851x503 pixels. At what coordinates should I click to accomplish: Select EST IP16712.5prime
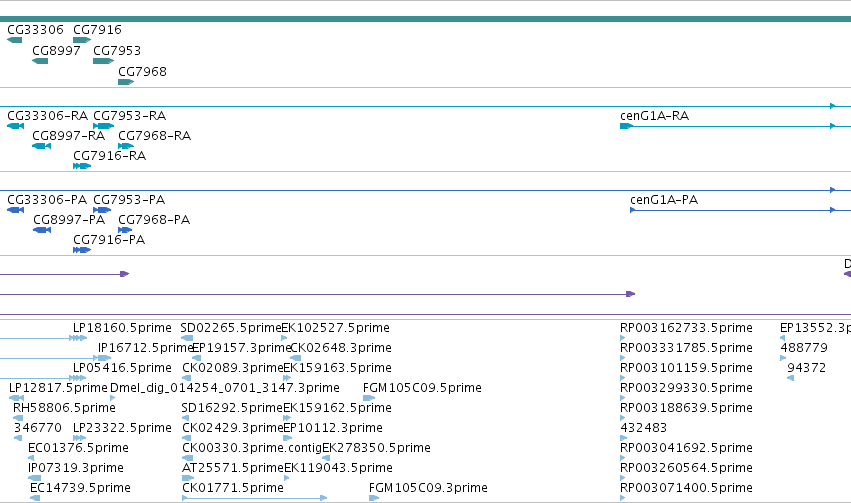coord(145,348)
